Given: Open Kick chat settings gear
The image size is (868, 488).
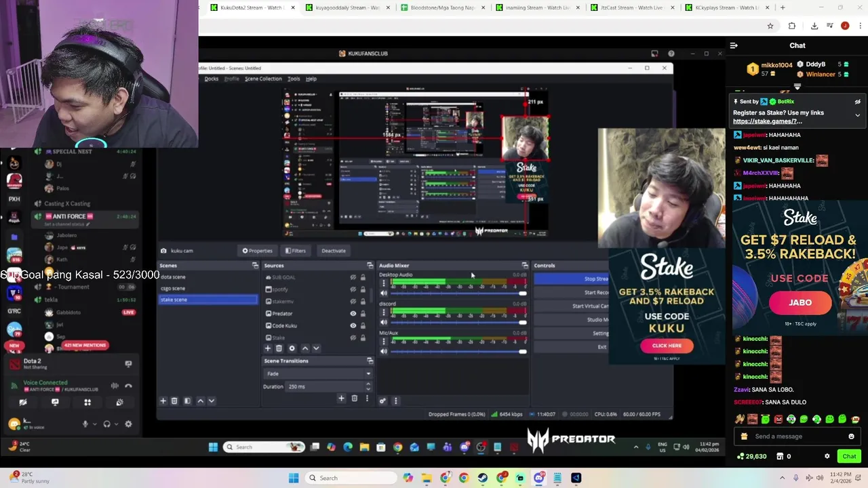Looking at the screenshot, I should [827, 456].
